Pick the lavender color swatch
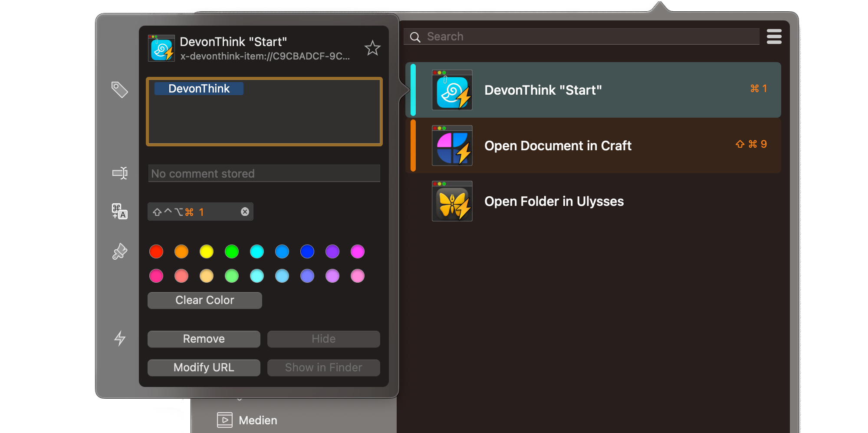This screenshot has height=433, width=868. click(x=332, y=276)
